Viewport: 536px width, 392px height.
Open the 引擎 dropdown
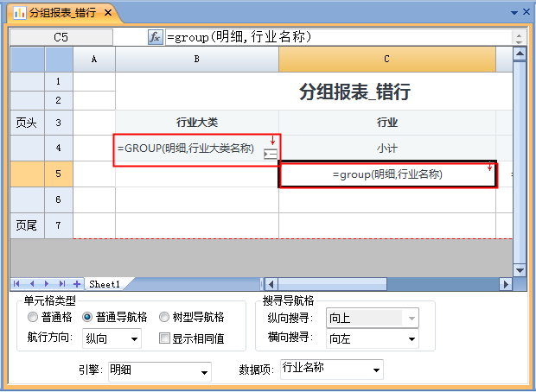[160, 372]
